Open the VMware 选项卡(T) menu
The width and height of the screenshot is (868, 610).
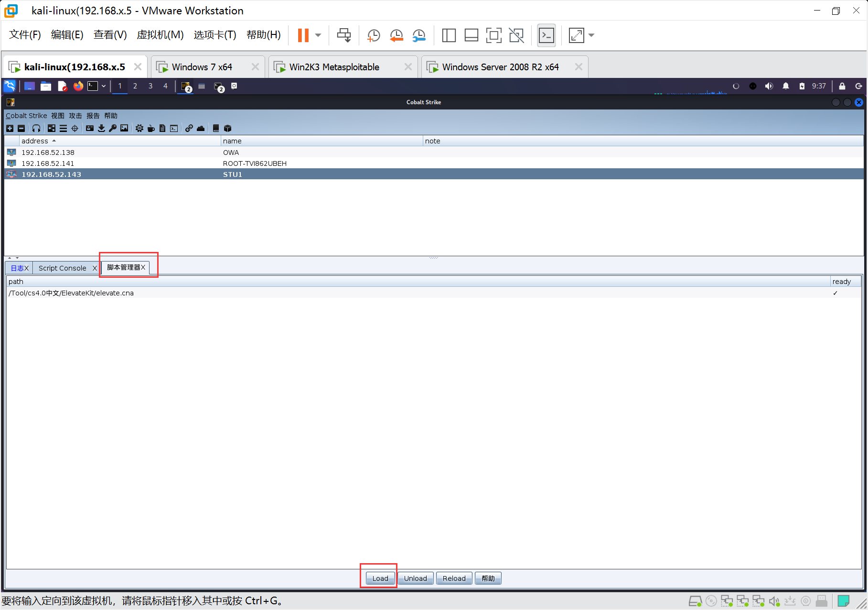[x=215, y=35]
